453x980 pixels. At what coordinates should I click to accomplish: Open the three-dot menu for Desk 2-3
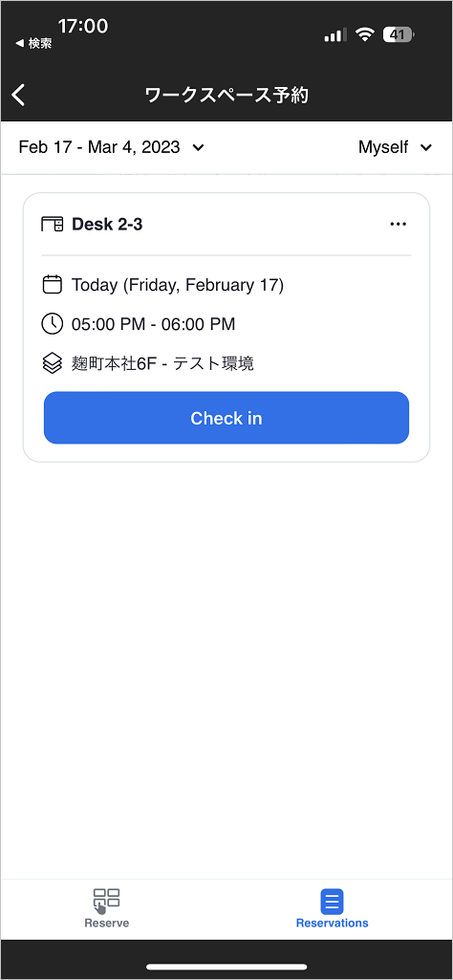pyautogui.click(x=398, y=225)
